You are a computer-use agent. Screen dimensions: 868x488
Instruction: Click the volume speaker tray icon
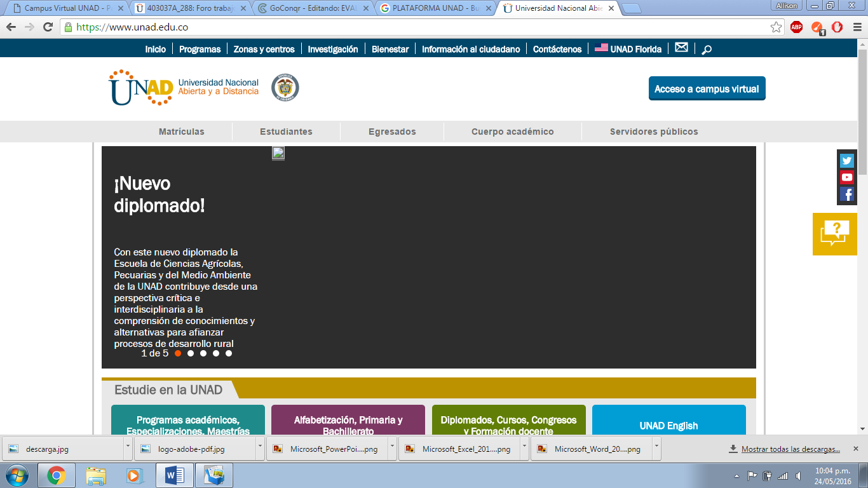[798, 475]
